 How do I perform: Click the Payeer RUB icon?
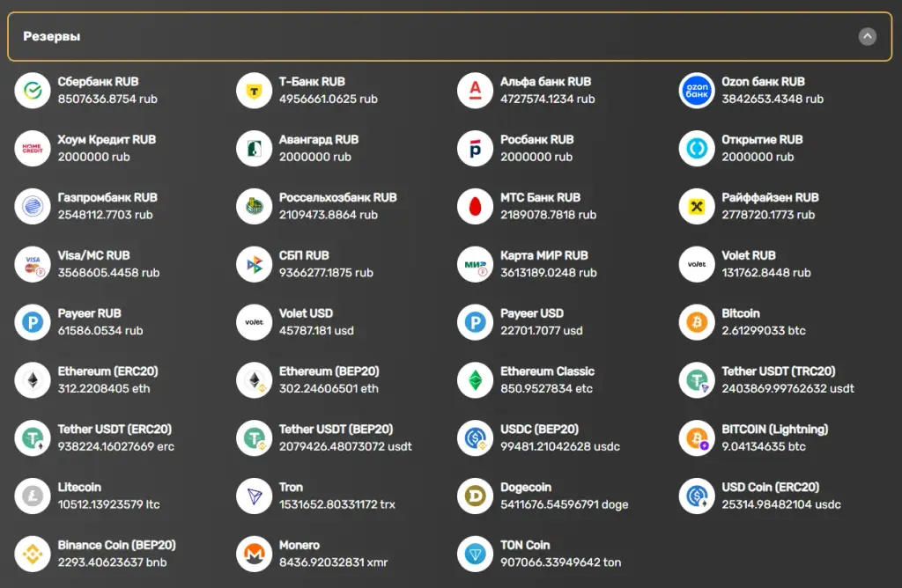(x=33, y=322)
